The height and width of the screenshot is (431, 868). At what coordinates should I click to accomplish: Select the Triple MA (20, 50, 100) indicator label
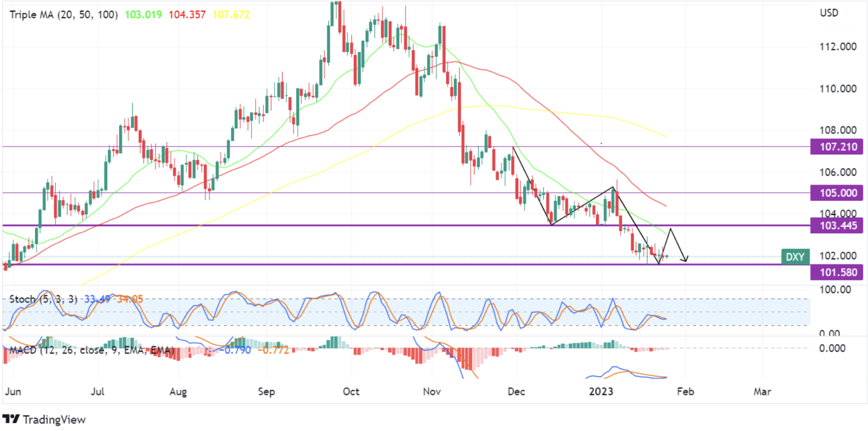[64, 14]
